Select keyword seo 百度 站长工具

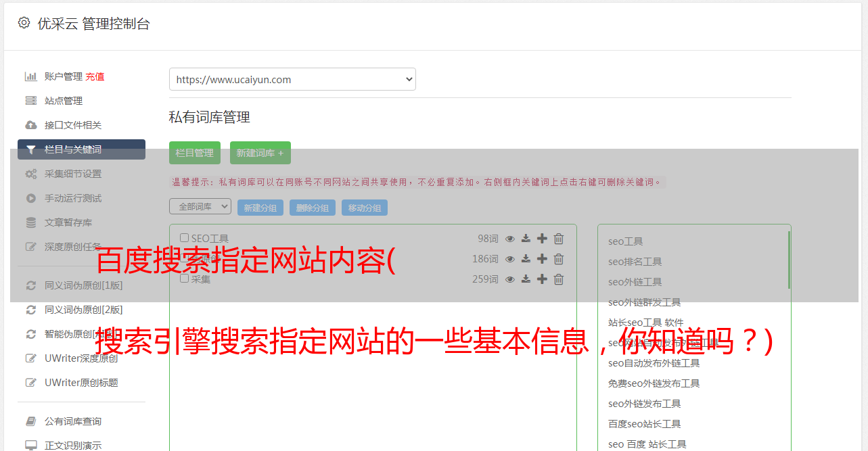[x=647, y=444]
